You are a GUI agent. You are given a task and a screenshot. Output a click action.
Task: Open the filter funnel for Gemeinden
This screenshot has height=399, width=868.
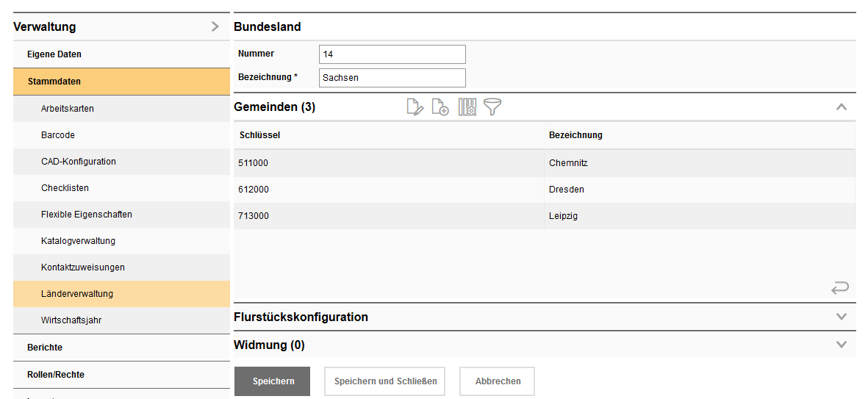[x=492, y=107]
